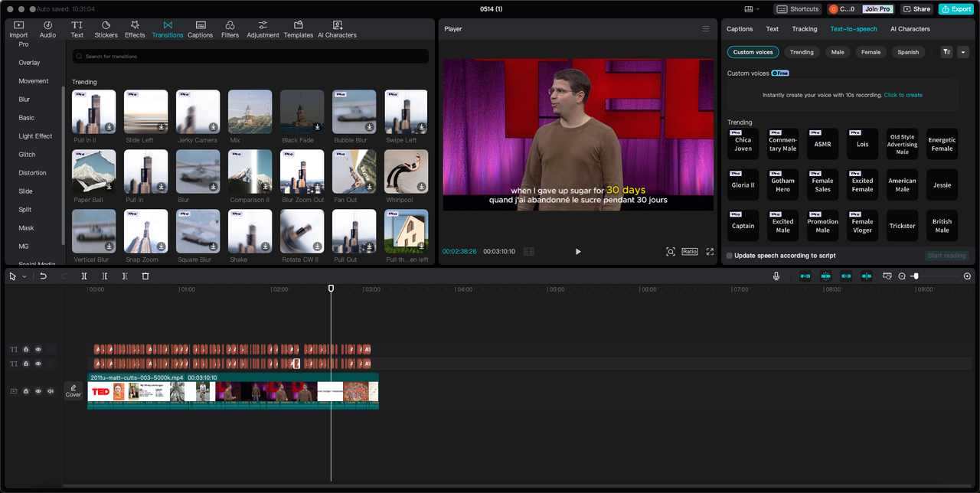This screenshot has width=980, height=493.
Task: Click the timeline zoom slider
Action: [x=934, y=276]
